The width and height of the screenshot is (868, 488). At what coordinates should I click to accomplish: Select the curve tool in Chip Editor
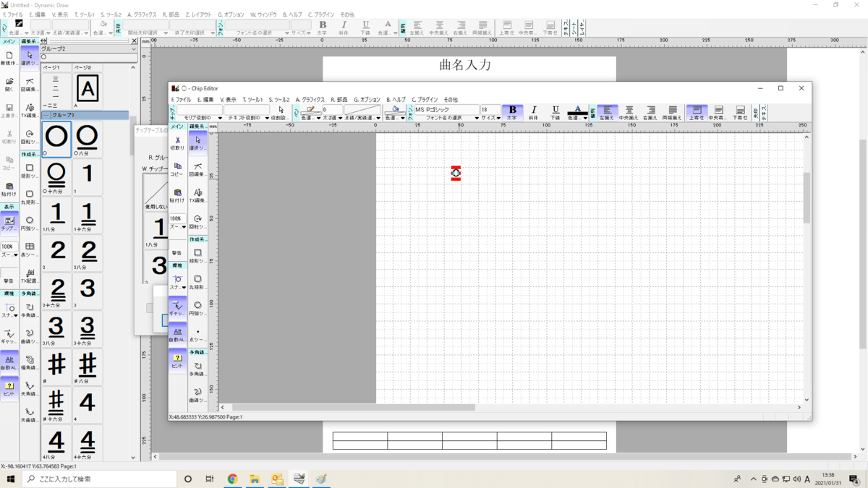coord(197,395)
